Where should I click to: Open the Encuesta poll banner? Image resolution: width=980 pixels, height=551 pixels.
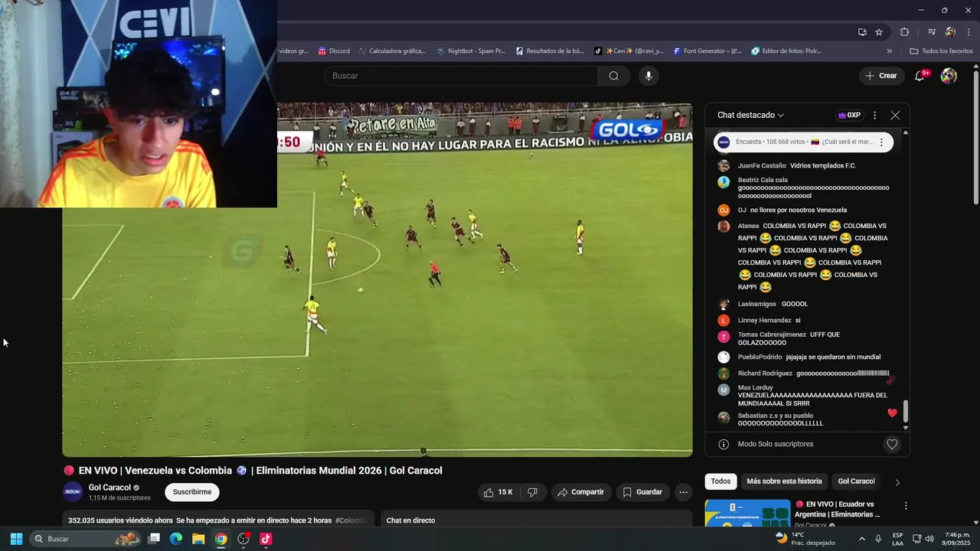(x=802, y=142)
